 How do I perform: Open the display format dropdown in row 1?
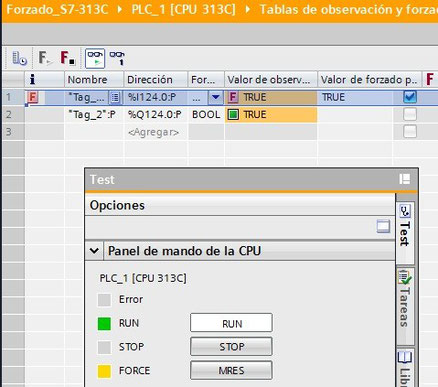point(216,97)
